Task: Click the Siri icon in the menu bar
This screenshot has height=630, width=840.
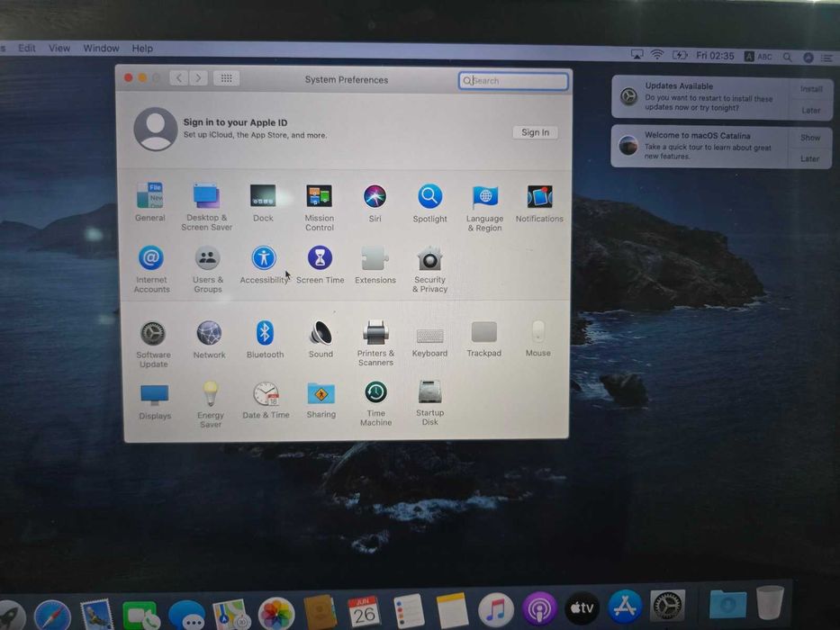Action: tap(808, 58)
